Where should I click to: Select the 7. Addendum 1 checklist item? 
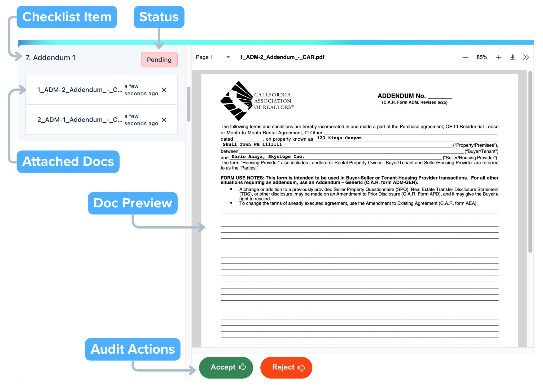[50, 58]
